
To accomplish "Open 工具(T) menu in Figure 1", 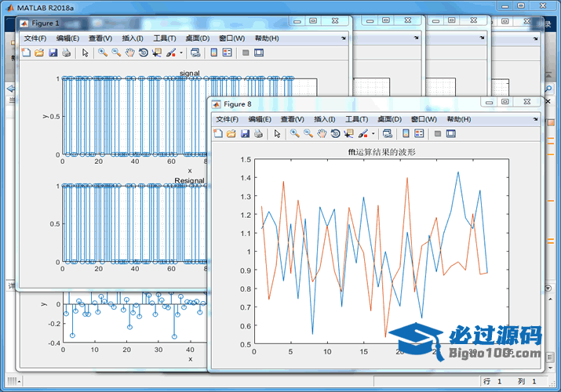I will coord(165,38).
